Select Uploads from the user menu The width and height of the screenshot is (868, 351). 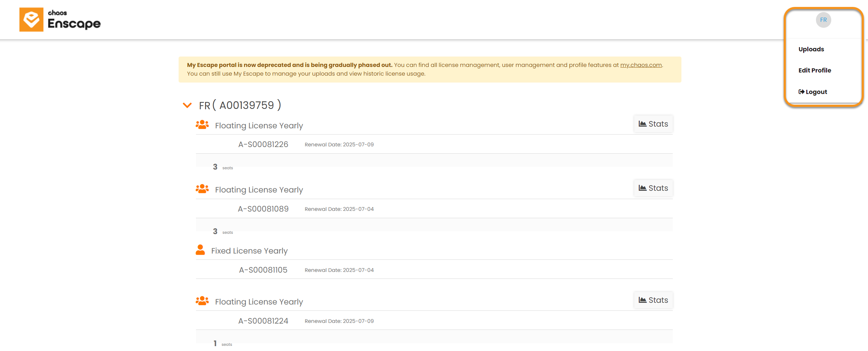pyautogui.click(x=811, y=49)
